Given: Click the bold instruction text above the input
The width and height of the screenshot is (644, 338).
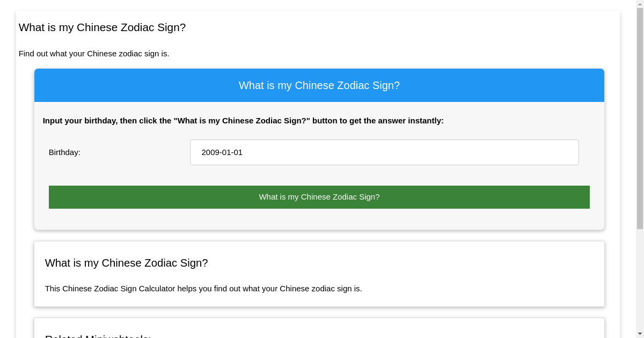Looking at the screenshot, I should coord(243,121).
